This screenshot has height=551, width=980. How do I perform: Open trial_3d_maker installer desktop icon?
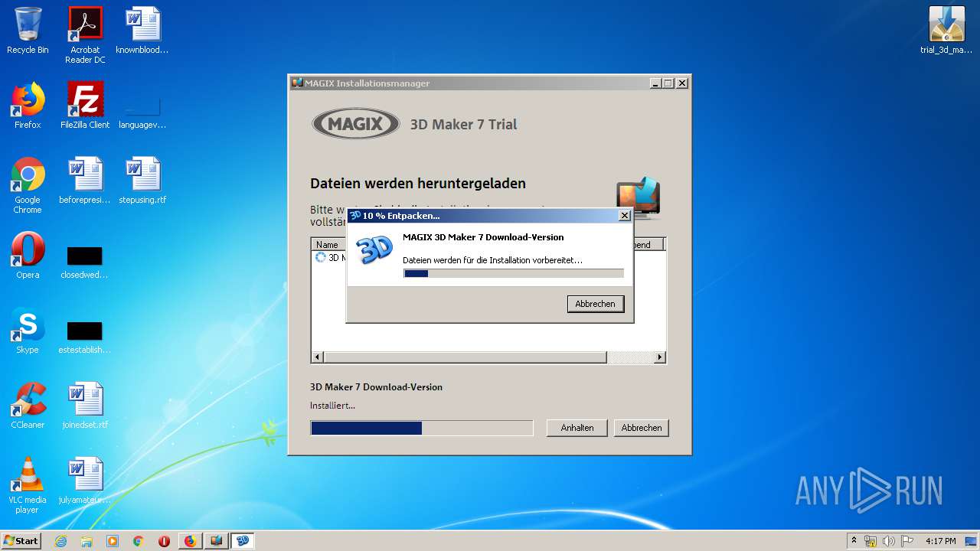946,31
